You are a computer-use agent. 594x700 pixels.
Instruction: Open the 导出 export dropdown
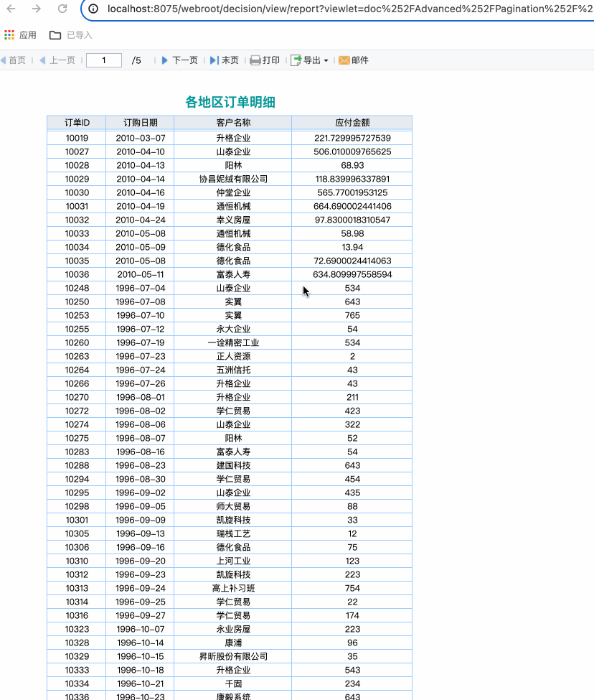(x=309, y=60)
